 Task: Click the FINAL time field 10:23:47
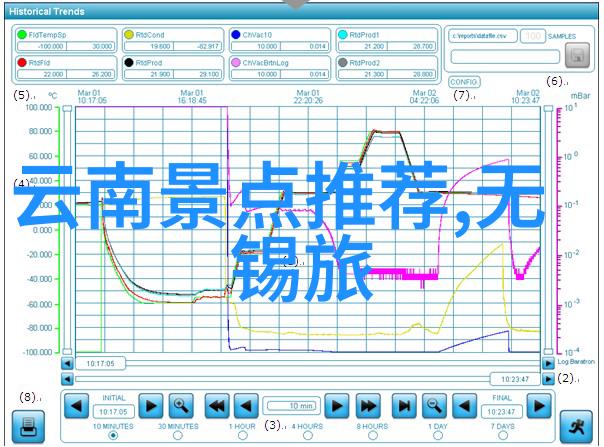(501, 412)
